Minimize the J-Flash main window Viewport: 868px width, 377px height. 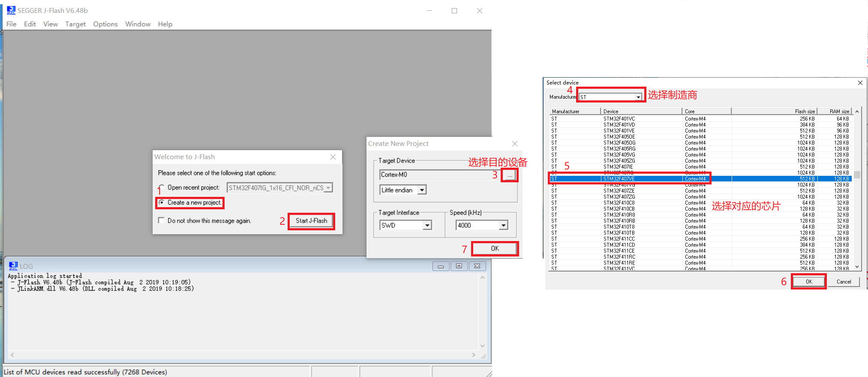click(x=429, y=11)
